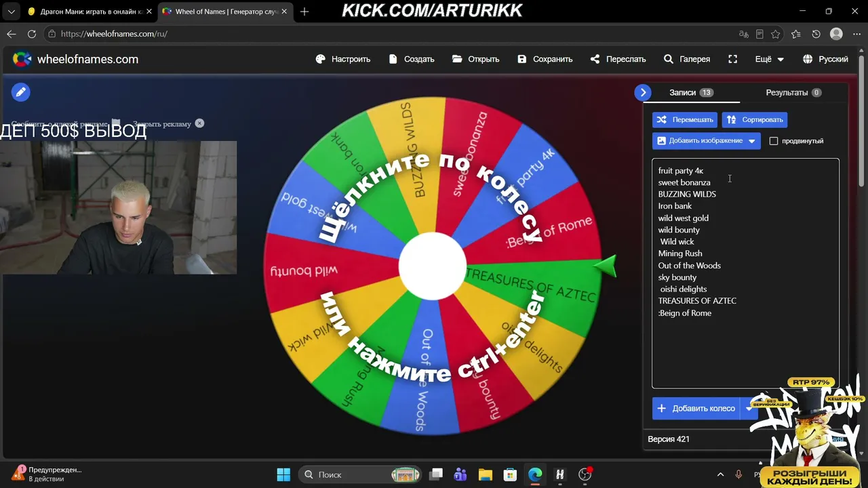
Task: Click the Сортировать sort button
Action: [x=755, y=120]
